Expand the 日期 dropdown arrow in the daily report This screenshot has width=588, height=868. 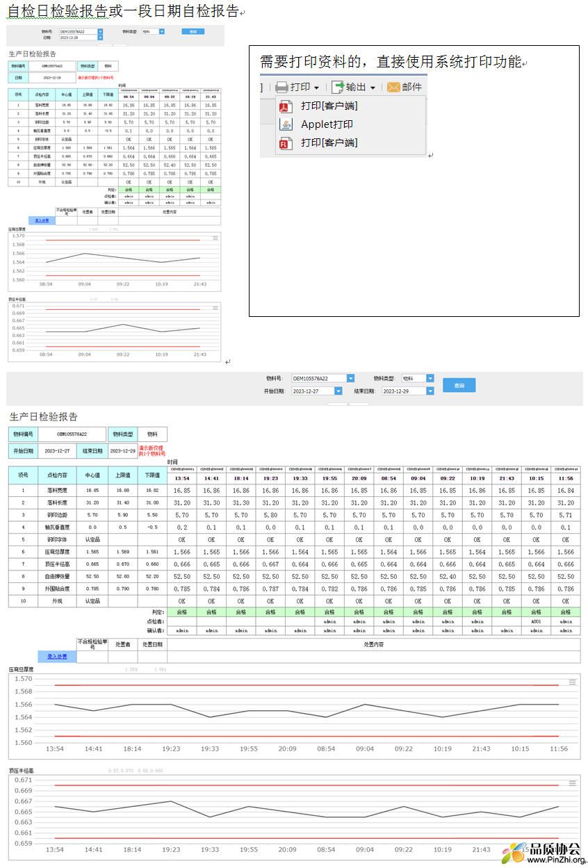point(100,38)
